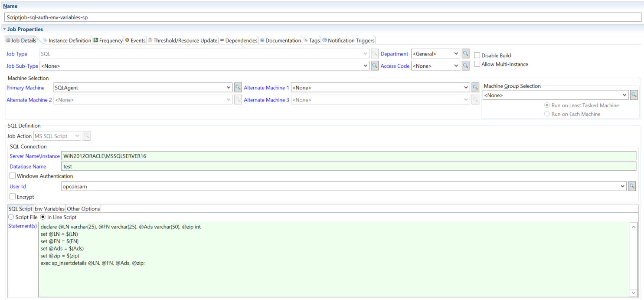Image resolution: width=644 pixels, height=300 pixels.
Task: Open Notification Triggers tab
Action: [348, 40]
